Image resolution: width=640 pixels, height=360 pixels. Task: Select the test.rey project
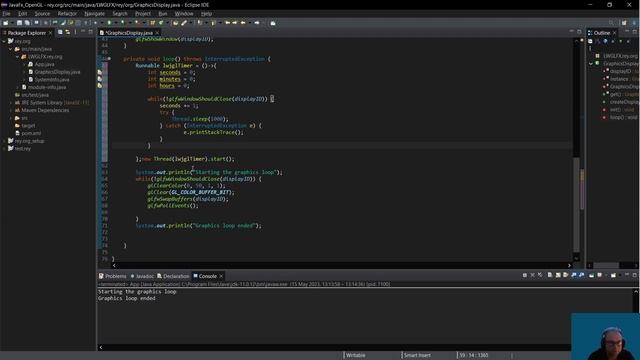point(22,149)
